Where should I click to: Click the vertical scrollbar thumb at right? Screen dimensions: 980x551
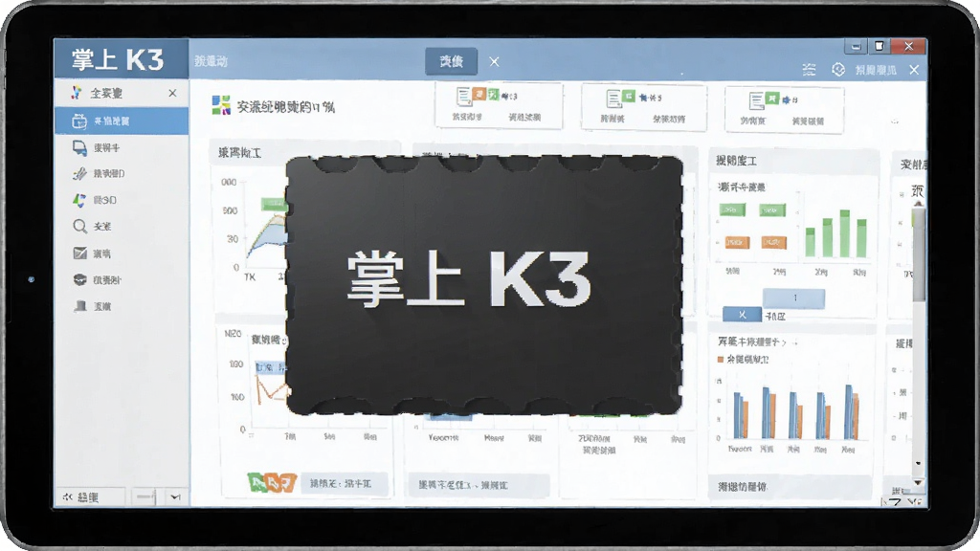coord(919,254)
